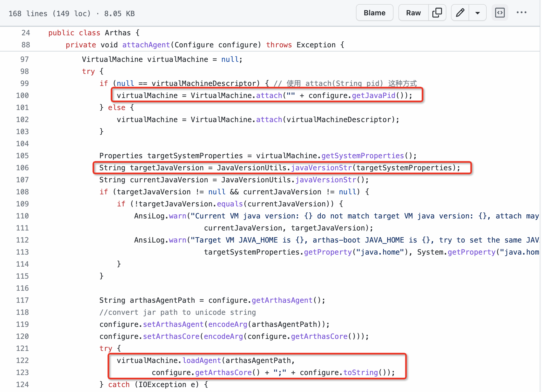Click line number 100
The height and width of the screenshot is (392, 542).
[x=22, y=96]
